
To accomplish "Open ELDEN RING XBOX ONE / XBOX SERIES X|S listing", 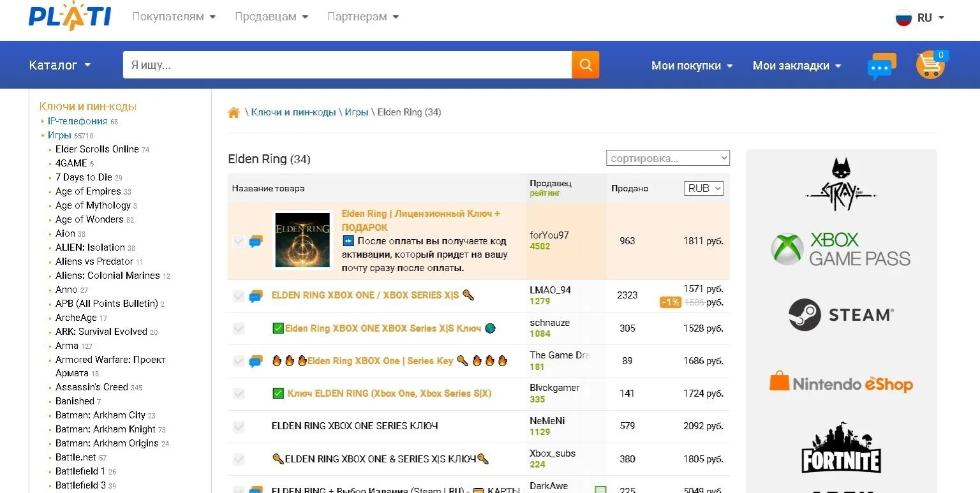I will [x=366, y=295].
